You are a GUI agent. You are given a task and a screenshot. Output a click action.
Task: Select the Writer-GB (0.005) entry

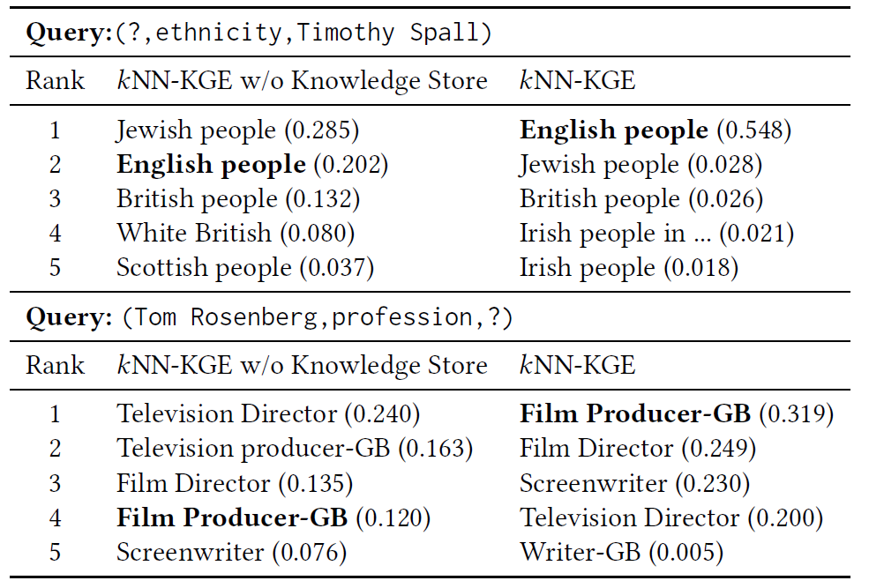coord(621,554)
